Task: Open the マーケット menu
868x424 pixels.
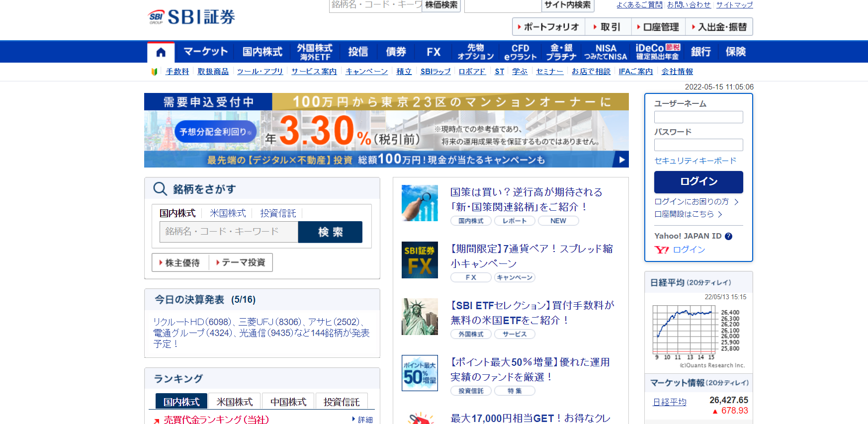Action: tap(205, 52)
